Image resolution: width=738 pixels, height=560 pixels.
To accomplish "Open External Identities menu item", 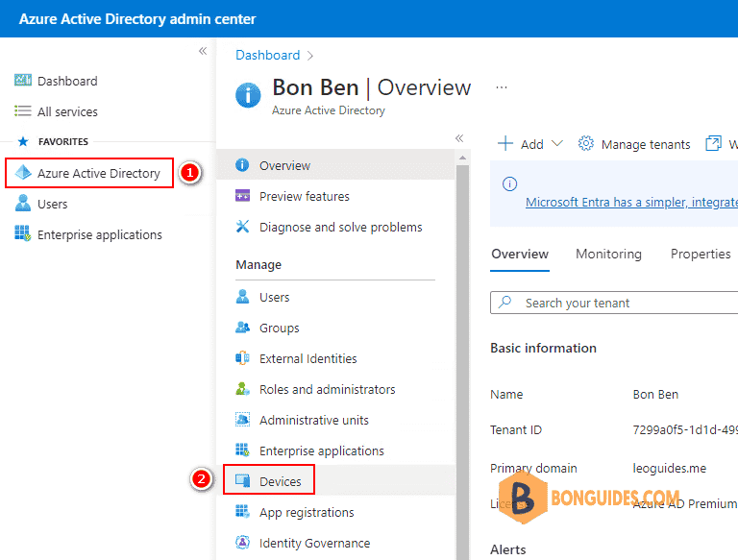I will pos(335,358).
